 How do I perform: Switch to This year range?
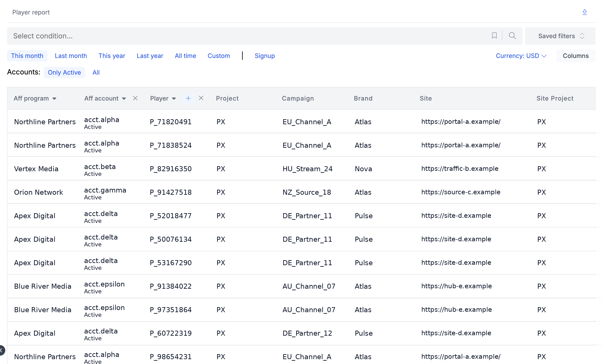pyautogui.click(x=112, y=56)
